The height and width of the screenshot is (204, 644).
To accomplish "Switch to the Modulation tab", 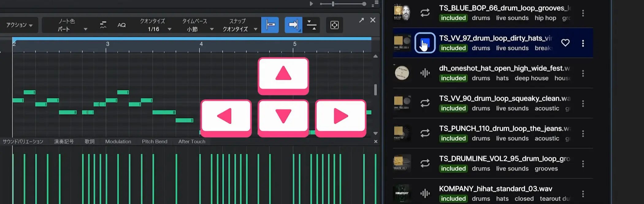I will click(x=118, y=142).
